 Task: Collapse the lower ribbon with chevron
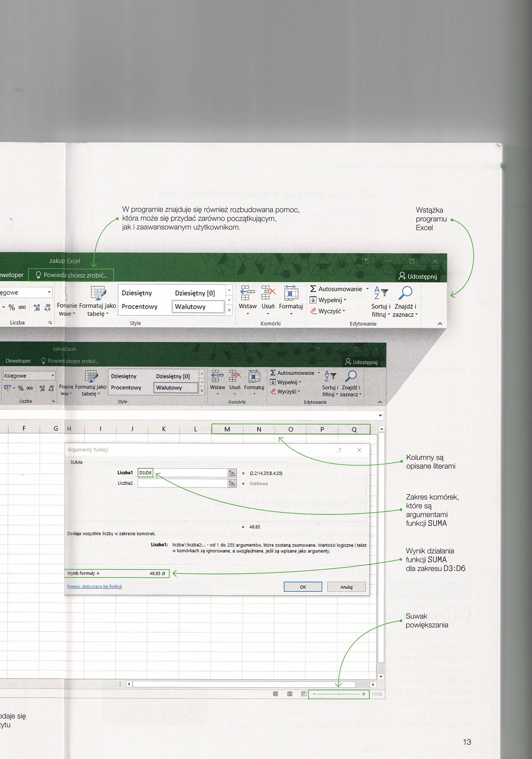point(380,402)
